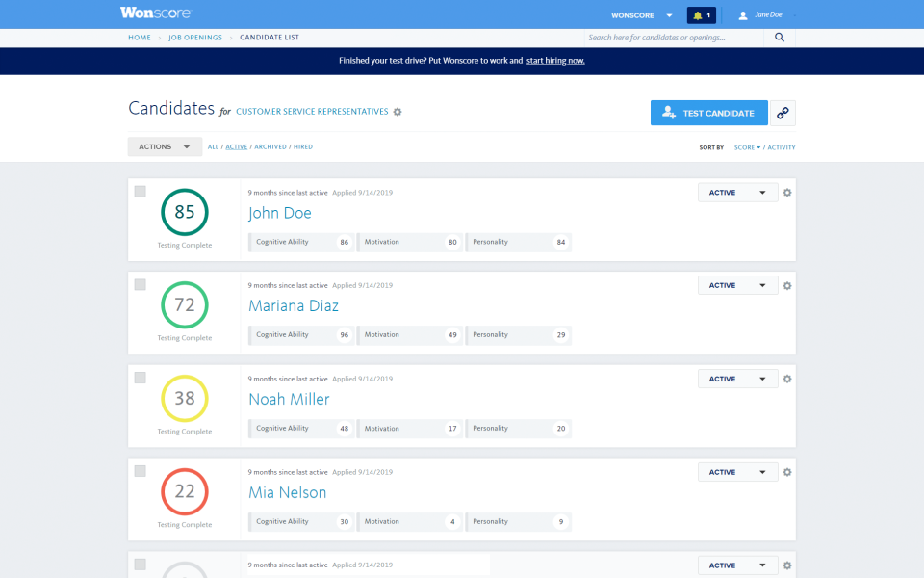Switch to the Archived candidates filter

pyautogui.click(x=269, y=146)
